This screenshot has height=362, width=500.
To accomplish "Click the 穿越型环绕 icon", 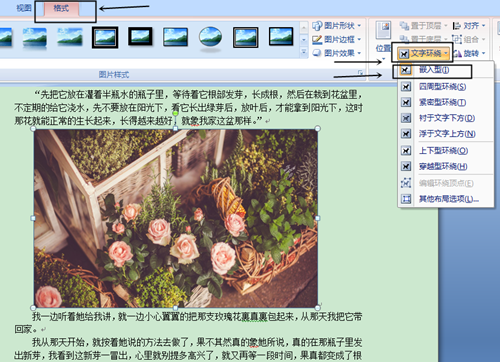I will point(406,166).
